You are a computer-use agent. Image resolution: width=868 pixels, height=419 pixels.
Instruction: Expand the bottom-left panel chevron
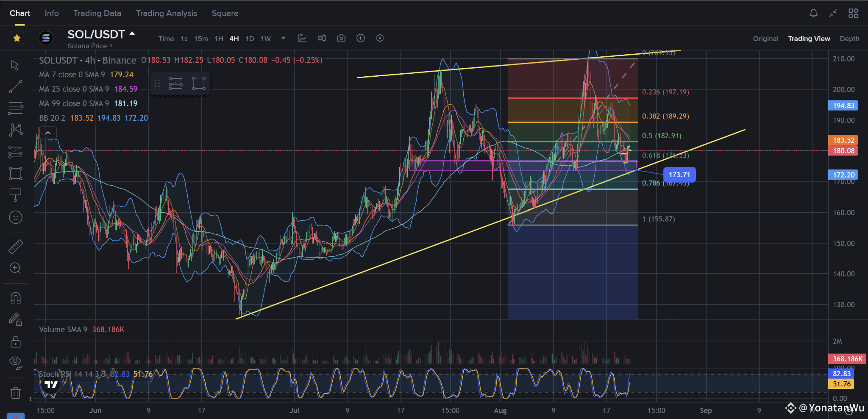tap(31, 399)
